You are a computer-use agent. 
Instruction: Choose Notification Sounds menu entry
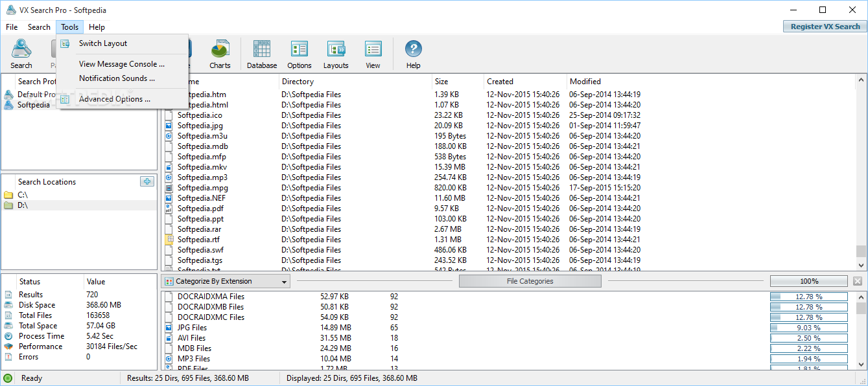[x=122, y=78]
